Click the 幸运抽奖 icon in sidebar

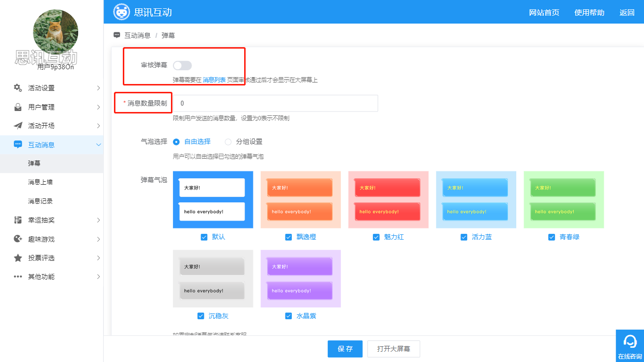coord(18,220)
